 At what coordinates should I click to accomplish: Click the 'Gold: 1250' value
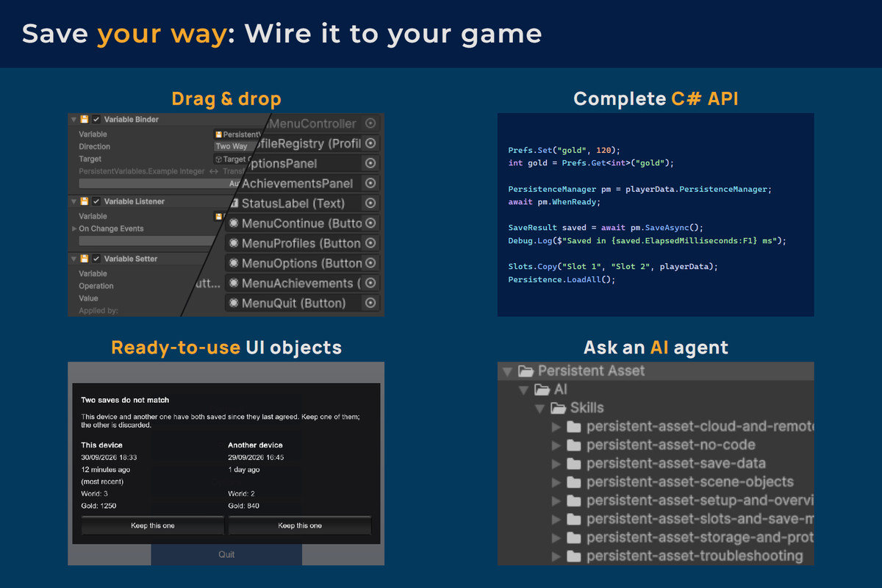point(98,506)
